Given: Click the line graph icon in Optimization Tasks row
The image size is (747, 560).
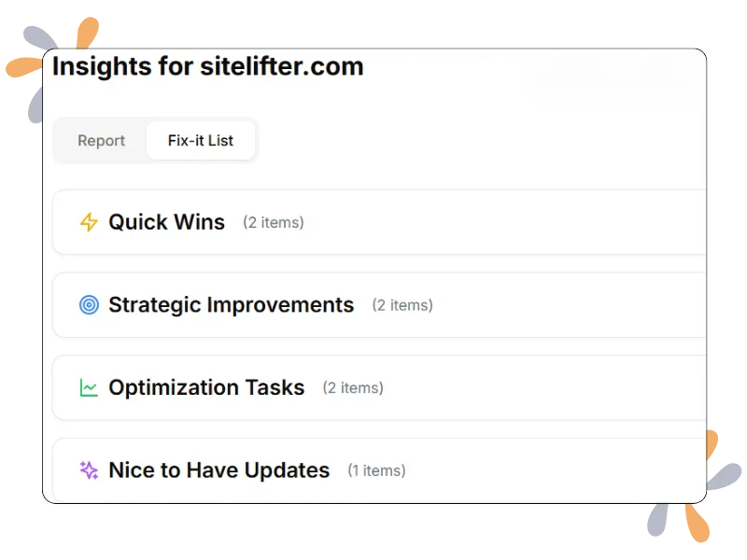Looking at the screenshot, I should tap(90, 386).
